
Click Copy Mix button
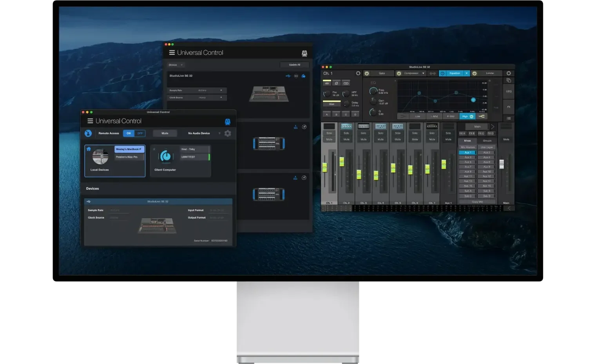tap(477, 202)
